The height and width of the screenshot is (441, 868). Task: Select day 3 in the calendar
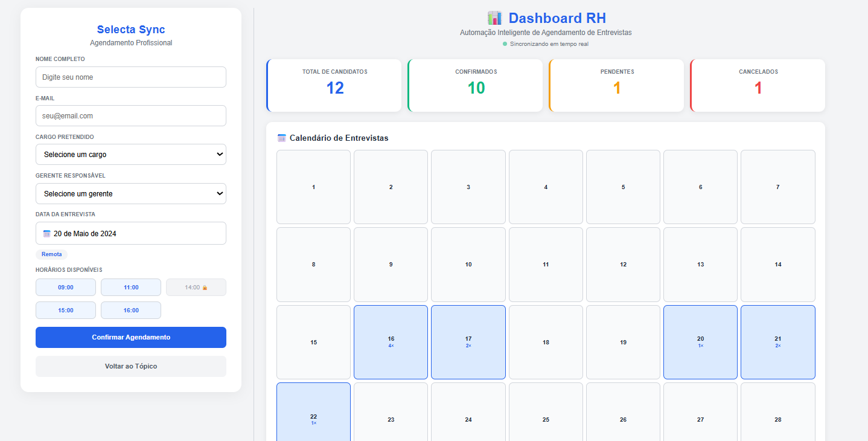468,187
